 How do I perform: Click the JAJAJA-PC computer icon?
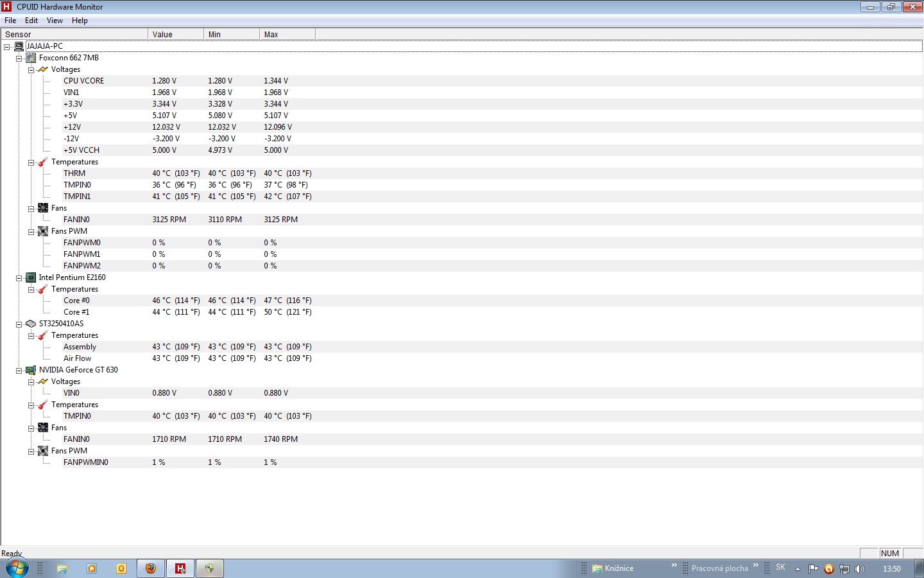(19, 46)
